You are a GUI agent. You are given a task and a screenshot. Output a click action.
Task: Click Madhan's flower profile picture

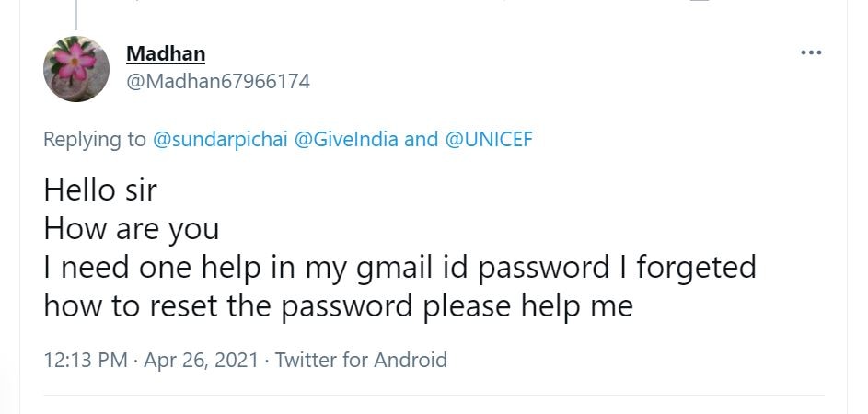pyautogui.click(x=76, y=69)
